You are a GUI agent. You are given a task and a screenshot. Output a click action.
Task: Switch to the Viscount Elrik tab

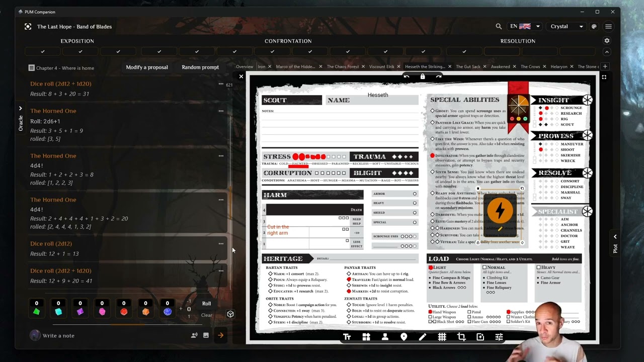tap(381, 67)
